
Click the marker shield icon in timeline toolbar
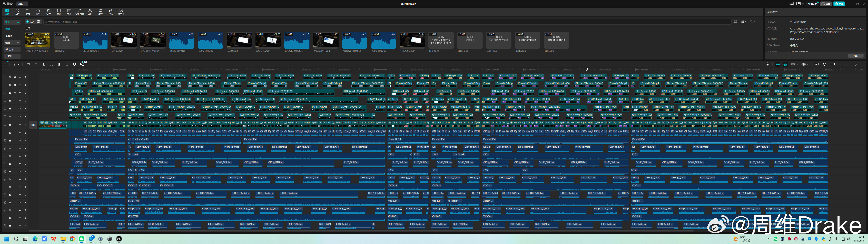(x=74, y=64)
